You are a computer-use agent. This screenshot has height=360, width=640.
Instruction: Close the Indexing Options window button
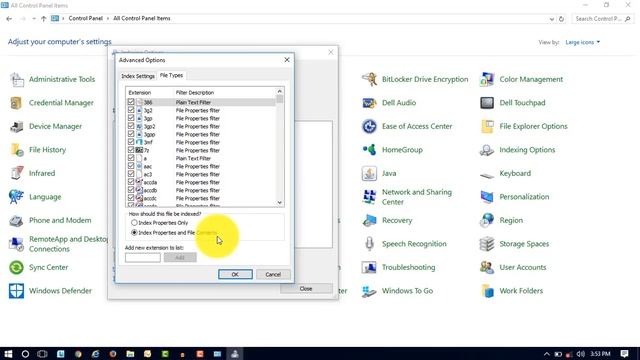click(306, 289)
